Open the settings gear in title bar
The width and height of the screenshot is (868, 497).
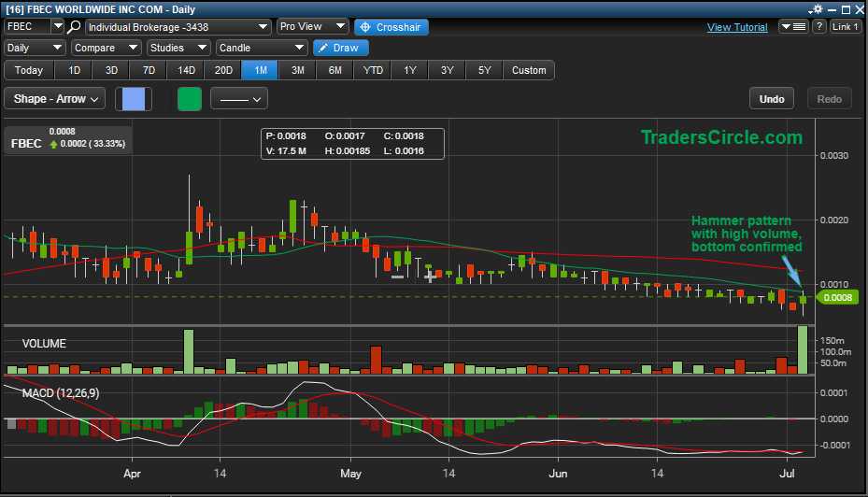(816, 9)
